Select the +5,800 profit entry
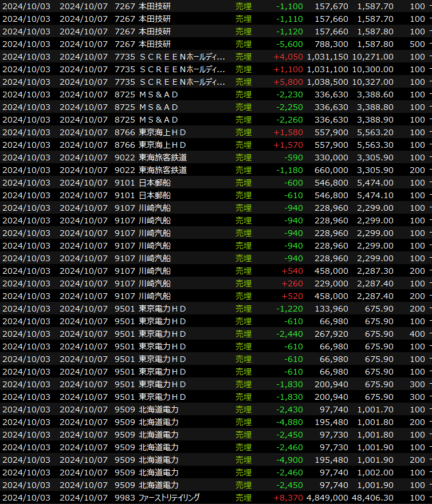Image resolution: width=432 pixels, height=504 pixels. click(x=288, y=82)
